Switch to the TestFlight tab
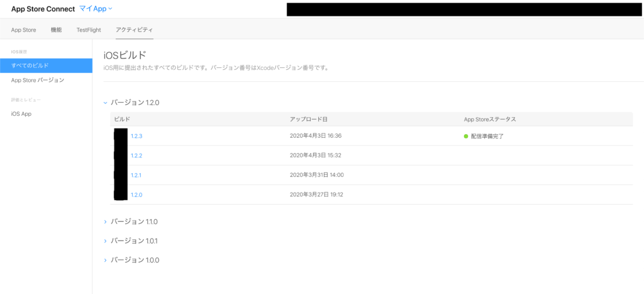 89,30
